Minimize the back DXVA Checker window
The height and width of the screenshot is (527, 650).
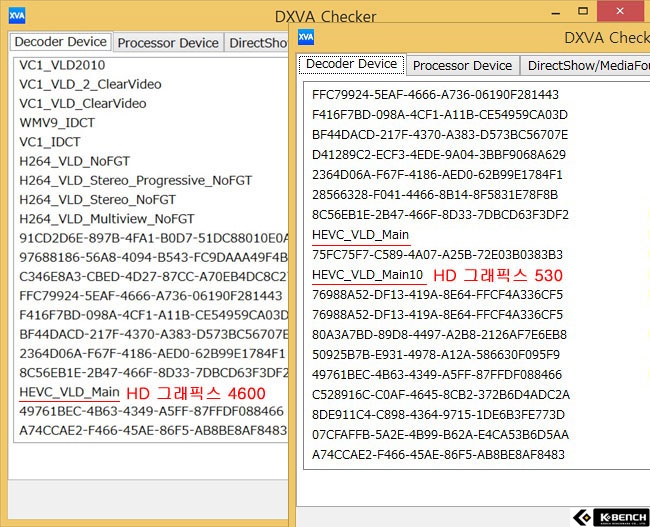coord(555,12)
